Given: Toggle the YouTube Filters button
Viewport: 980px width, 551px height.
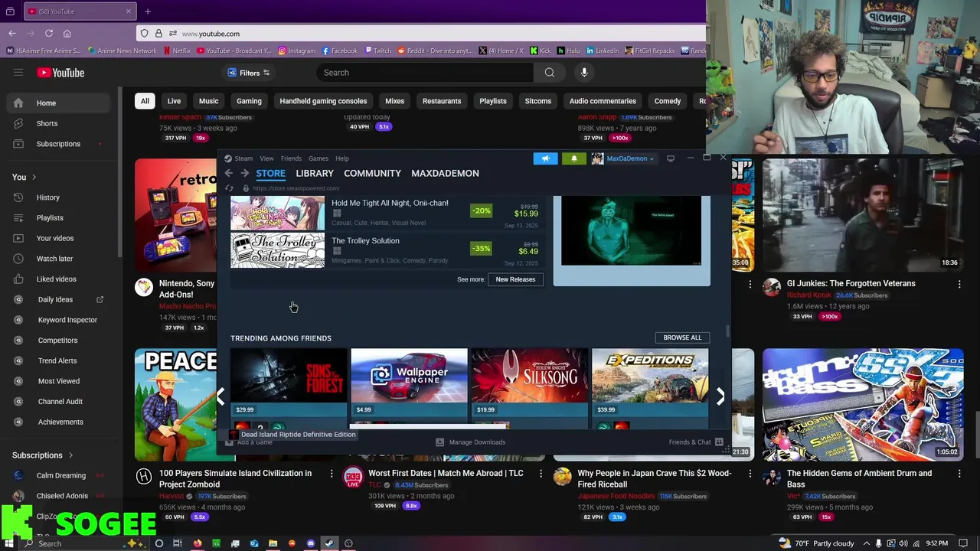Looking at the screenshot, I should tap(249, 73).
